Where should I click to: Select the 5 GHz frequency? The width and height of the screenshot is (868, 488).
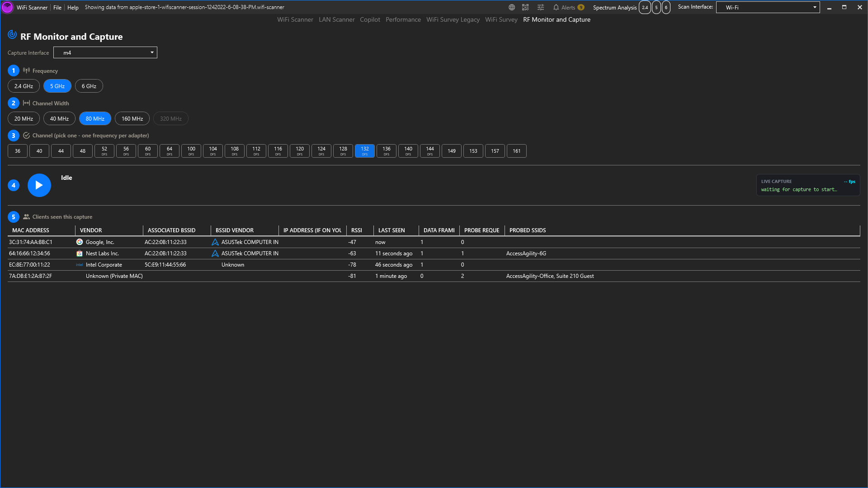(57, 86)
